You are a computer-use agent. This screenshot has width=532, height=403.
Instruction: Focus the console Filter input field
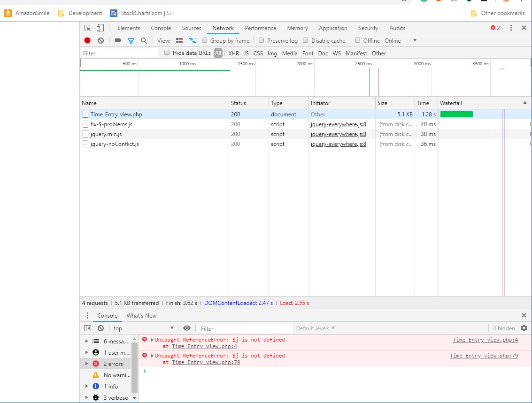245,328
